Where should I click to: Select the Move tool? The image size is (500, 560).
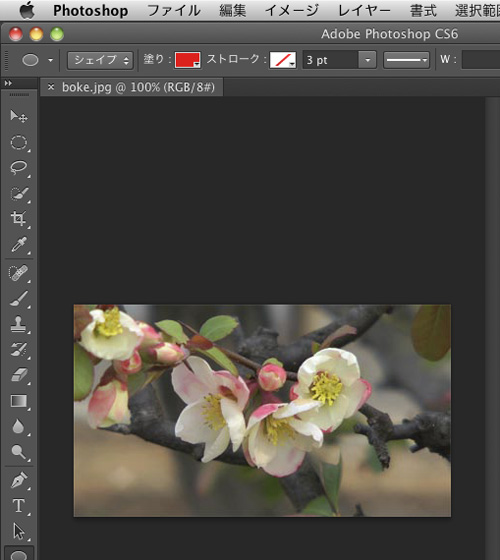(19, 116)
